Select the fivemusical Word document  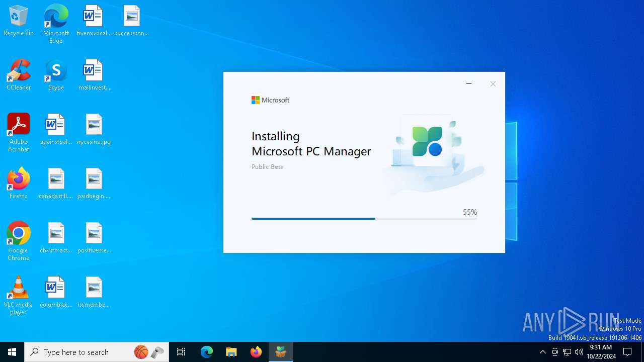[x=94, y=21]
